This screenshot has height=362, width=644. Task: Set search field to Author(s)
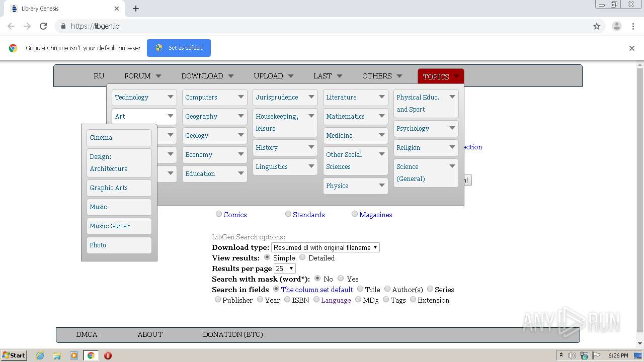(387, 289)
